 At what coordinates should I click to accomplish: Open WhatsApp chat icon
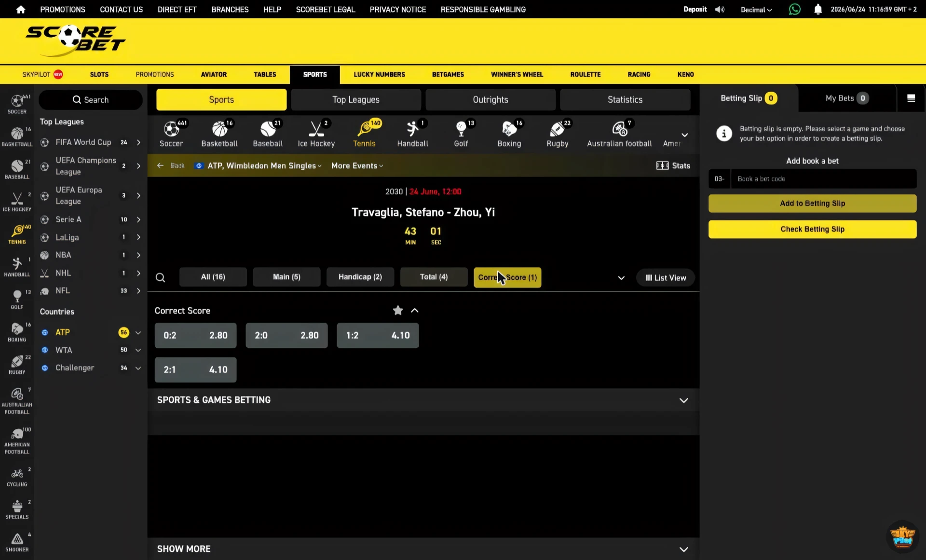coord(794,9)
